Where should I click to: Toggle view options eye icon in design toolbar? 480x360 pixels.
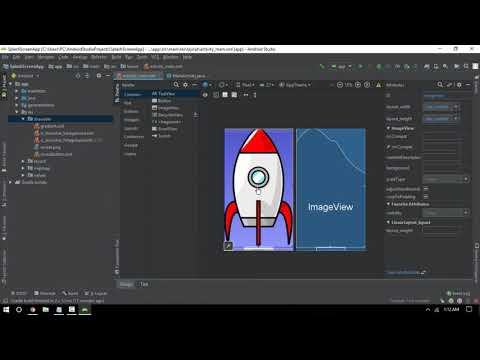pyautogui.click(x=205, y=95)
